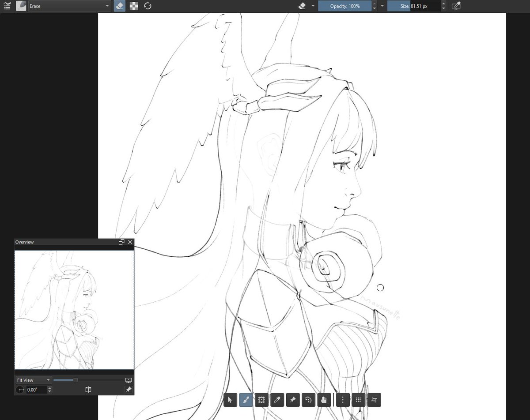Click the reload original preset icon
The width and height of the screenshot is (530, 420).
(148, 6)
